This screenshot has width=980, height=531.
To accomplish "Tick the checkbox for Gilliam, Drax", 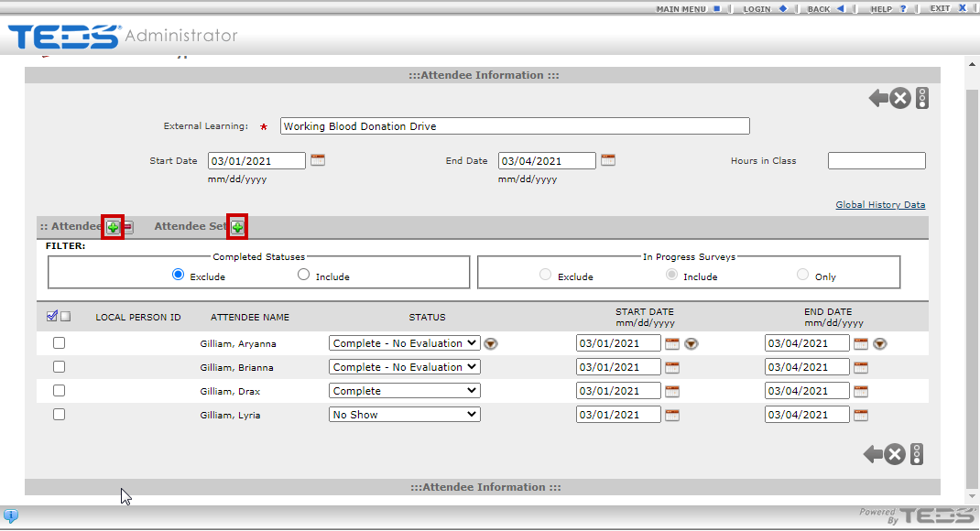I will click(x=59, y=391).
